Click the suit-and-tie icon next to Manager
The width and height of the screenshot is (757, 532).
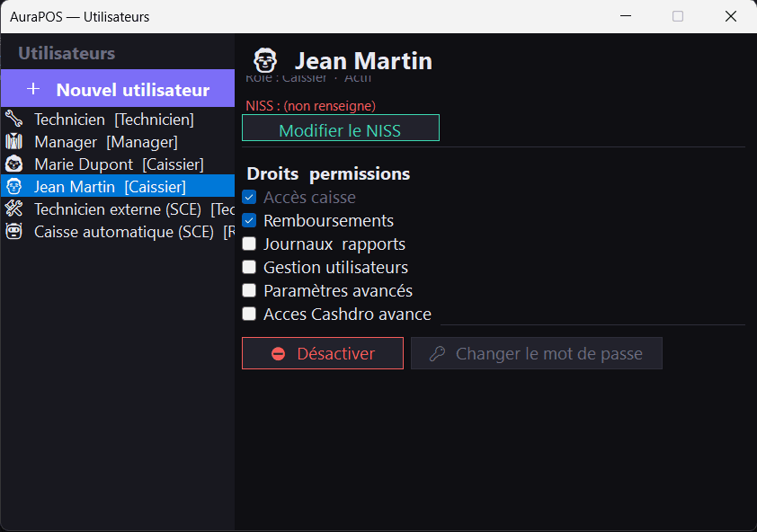tap(14, 141)
